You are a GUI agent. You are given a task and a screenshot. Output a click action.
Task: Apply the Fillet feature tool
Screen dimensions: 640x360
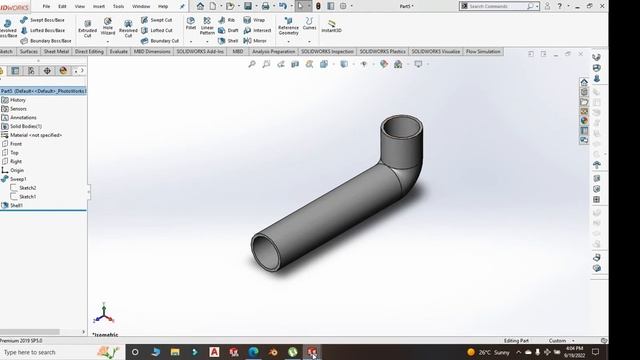tap(191, 23)
